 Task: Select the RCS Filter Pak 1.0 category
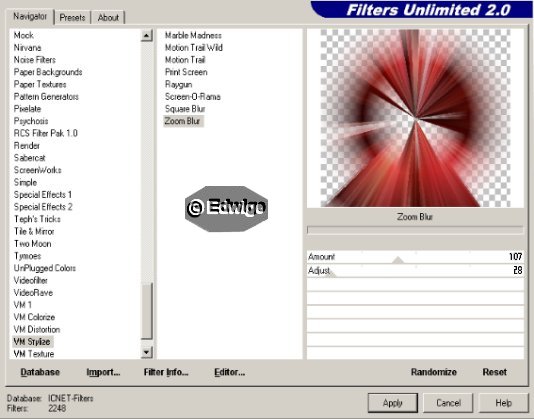coord(46,133)
